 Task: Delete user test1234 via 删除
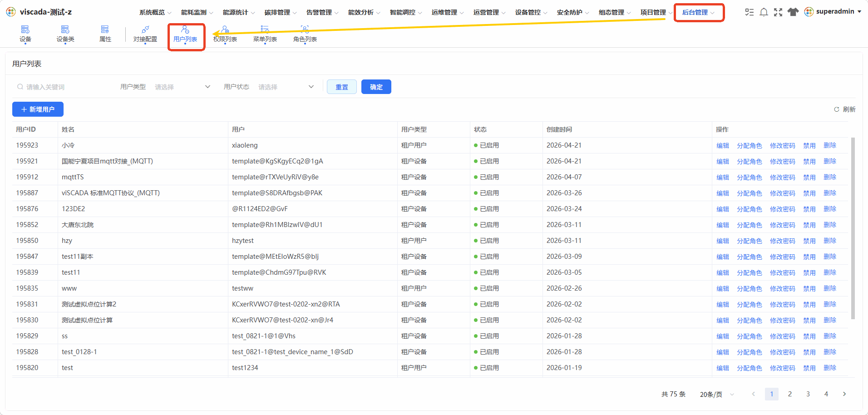point(830,368)
